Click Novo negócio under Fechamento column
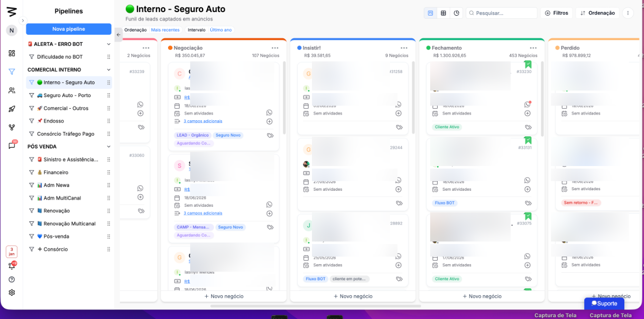 click(x=482, y=296)
